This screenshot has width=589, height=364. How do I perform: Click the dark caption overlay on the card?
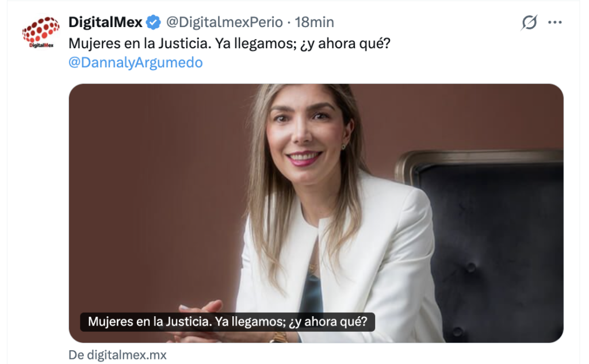tap(227, 322)
